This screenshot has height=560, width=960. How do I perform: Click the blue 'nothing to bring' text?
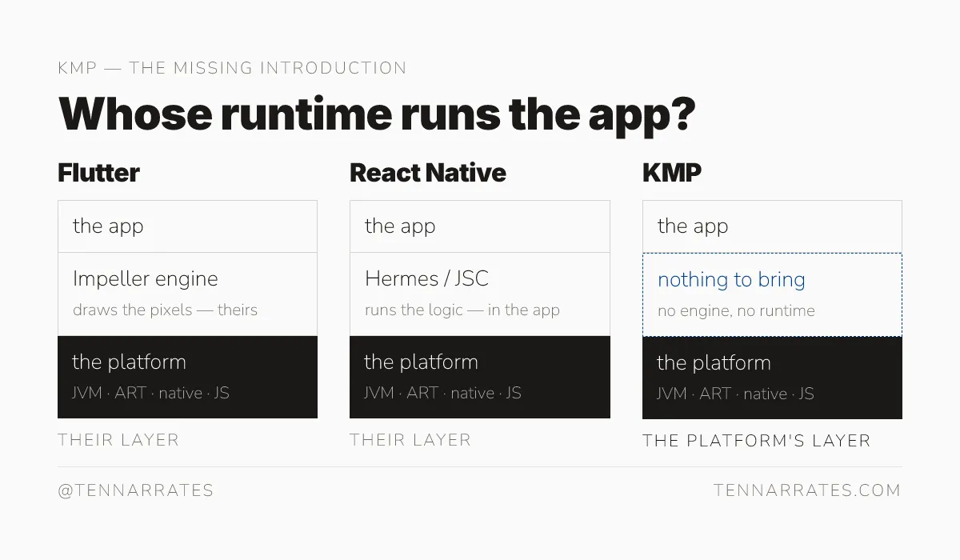(x=731, y=280)
